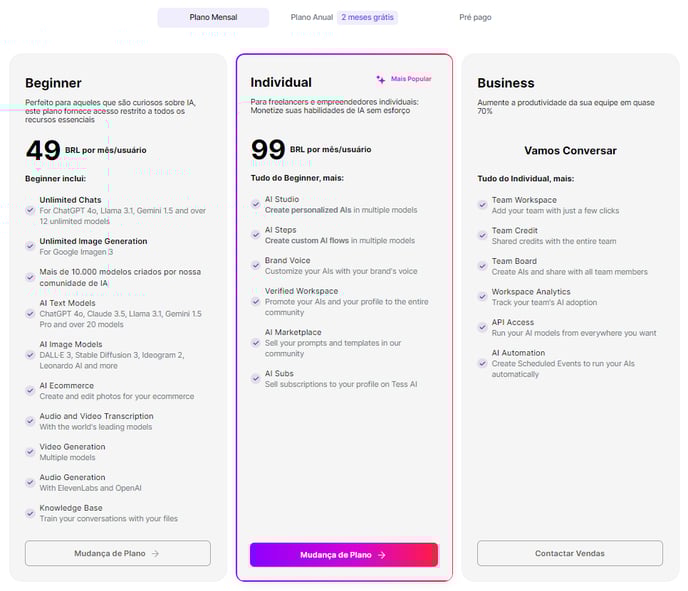Click Mudança de Plano under Beginner
The height and width of the screenshot is (591, 688).
118,553
